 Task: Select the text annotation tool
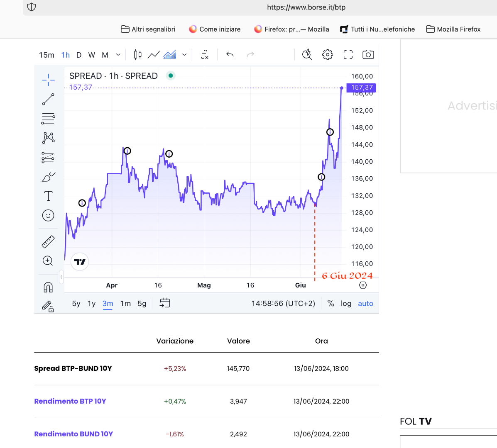coord(48,196)
